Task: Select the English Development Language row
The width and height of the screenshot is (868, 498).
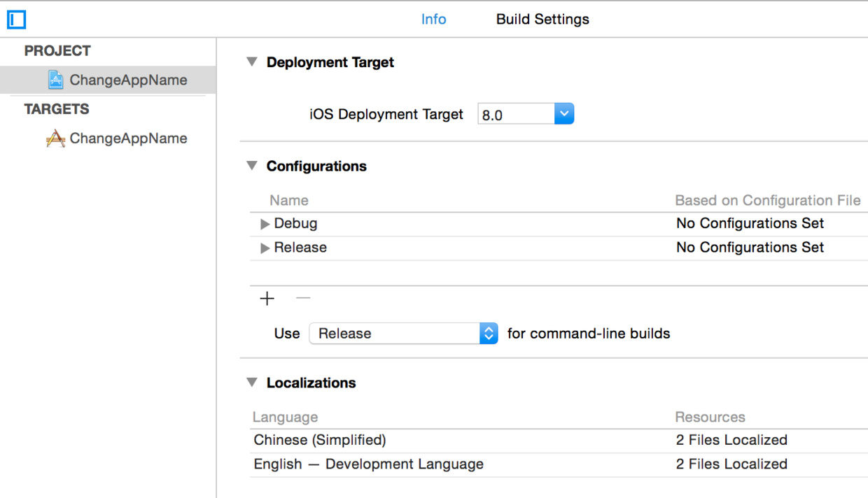Action: click(x=368, y=464)
